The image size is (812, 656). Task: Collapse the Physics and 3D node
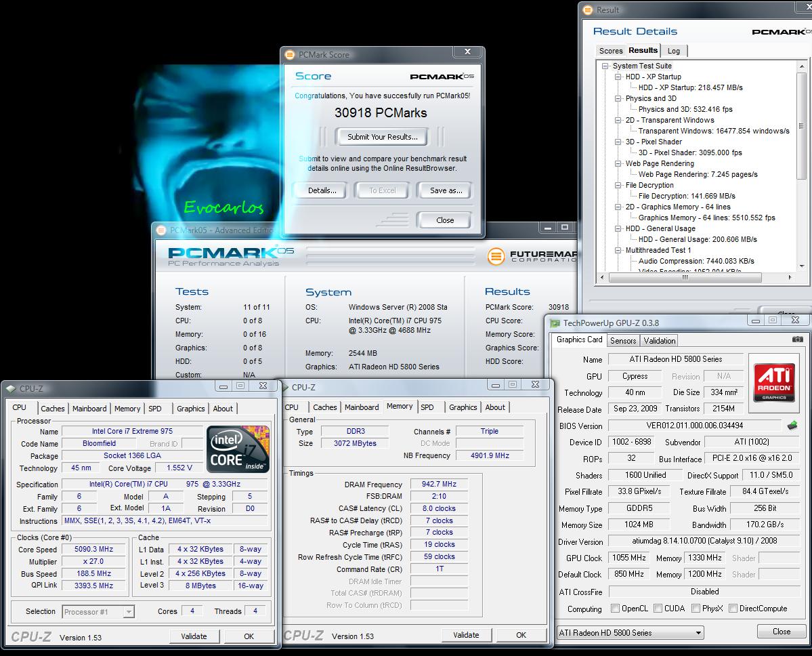point(618,98)
